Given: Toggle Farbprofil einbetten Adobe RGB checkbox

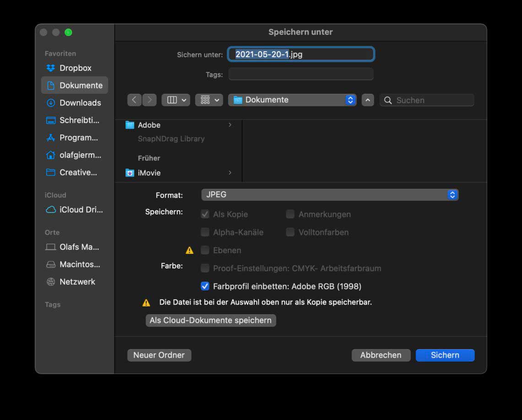Looking at the screenshot, I should 205,286.
